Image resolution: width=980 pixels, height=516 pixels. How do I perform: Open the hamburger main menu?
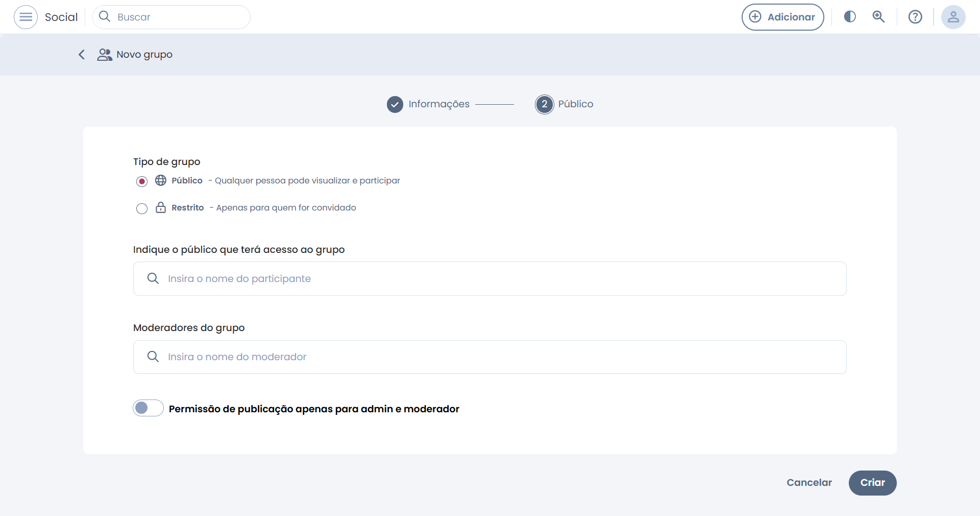26,17
